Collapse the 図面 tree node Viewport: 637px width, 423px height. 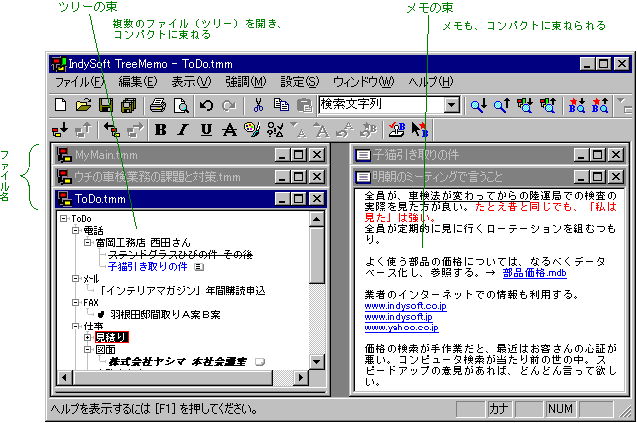click(x=88, y=349)
